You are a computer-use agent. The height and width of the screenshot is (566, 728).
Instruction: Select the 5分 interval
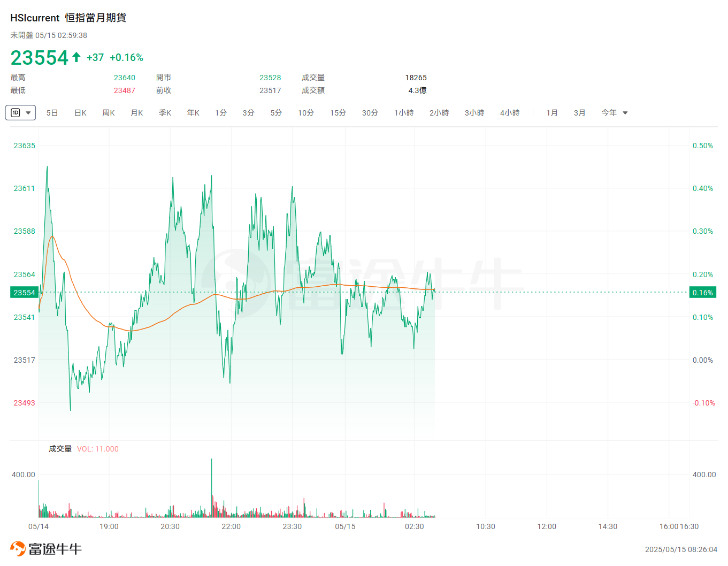(x=276, y=113)
